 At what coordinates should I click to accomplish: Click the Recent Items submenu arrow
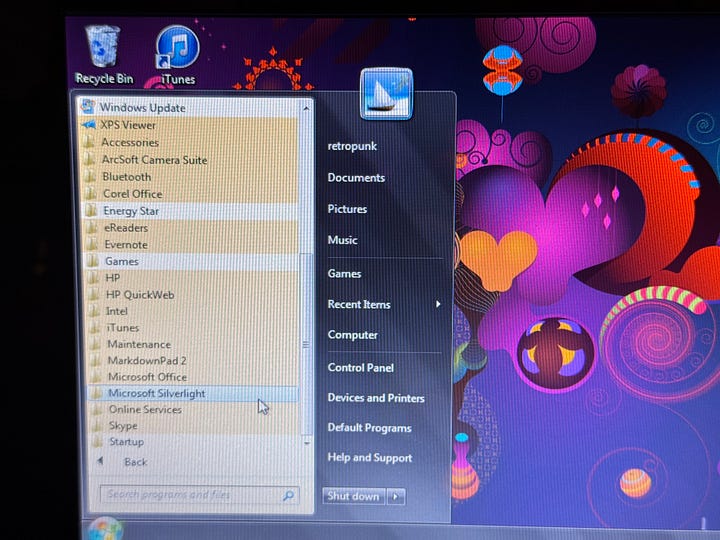[438, 304]
